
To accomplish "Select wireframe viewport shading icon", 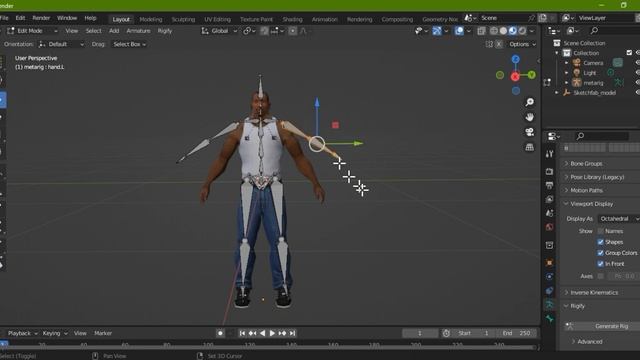I will (494, 31).
